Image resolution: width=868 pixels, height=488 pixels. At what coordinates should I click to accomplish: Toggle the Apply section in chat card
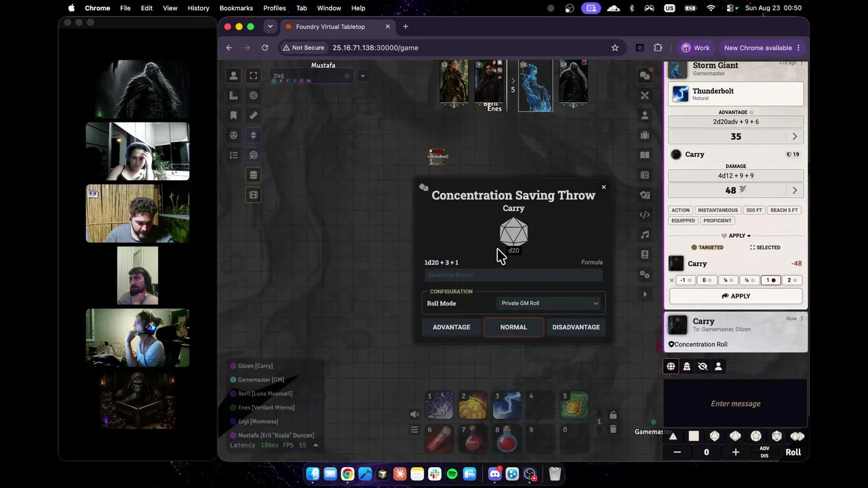[x=736, y=236]
